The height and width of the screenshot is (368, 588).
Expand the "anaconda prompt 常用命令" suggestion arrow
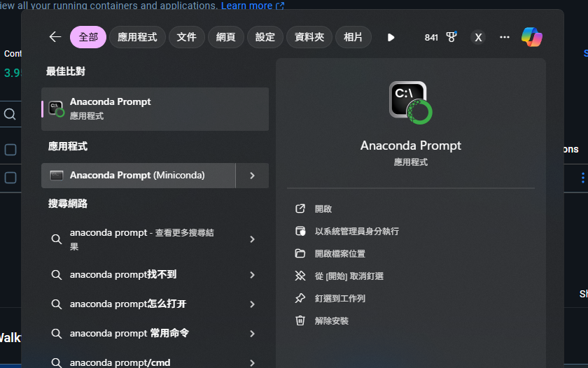253,334
